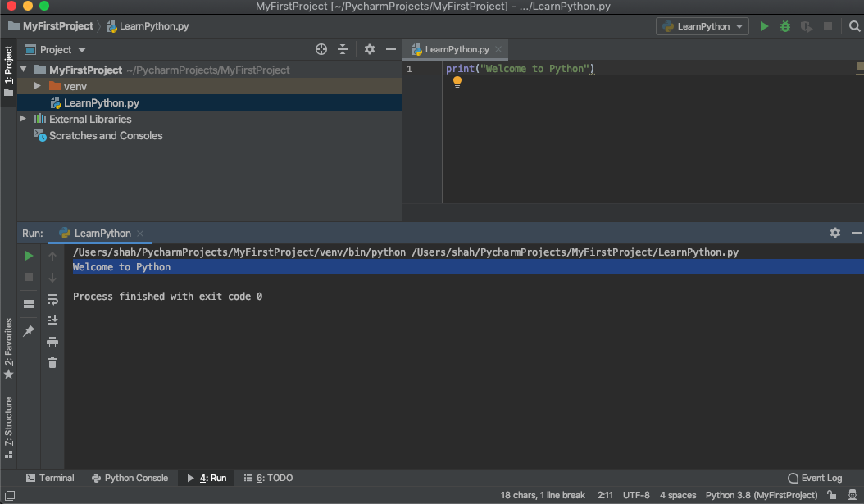Open the Event Log
The width and height of the screenshot is (864, 504).
tap(815, 478)
